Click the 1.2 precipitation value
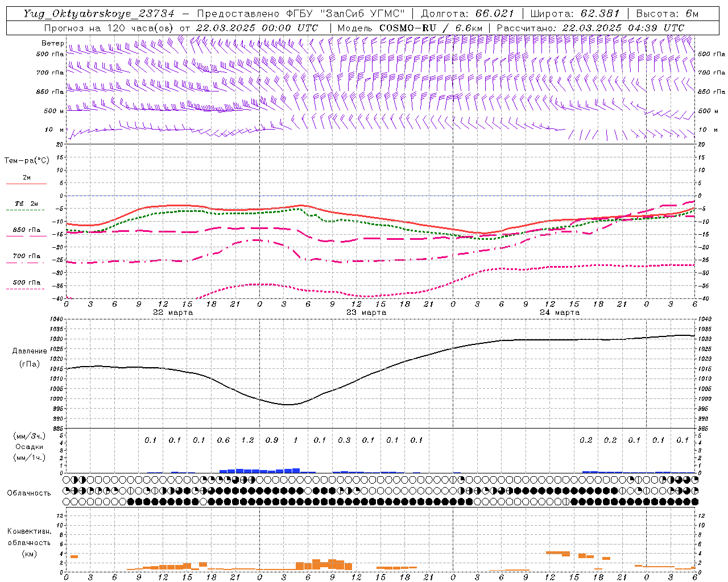 [247, 440]
